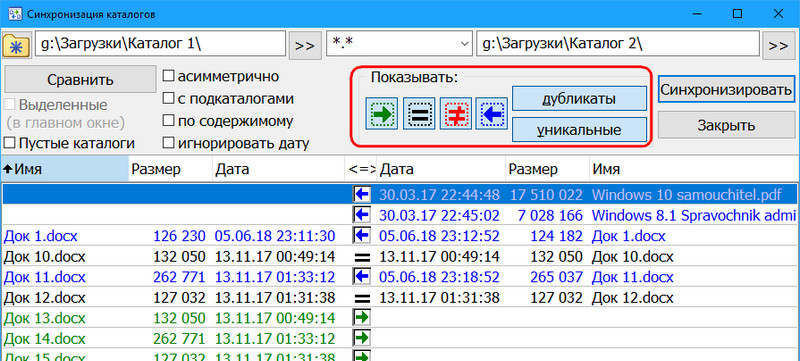800x361 pixels.
Task: Select left Док 12.docx file name
Action: (x=44, y=298)
